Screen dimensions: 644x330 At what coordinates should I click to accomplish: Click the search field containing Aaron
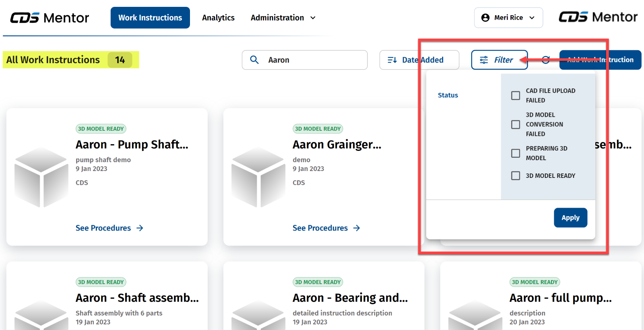(x=305, y=60)
